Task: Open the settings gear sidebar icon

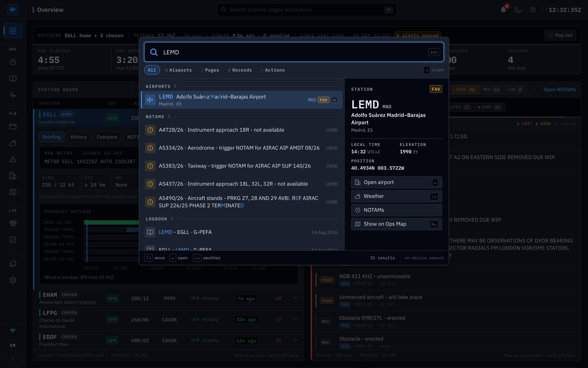Action: [13, 280]
